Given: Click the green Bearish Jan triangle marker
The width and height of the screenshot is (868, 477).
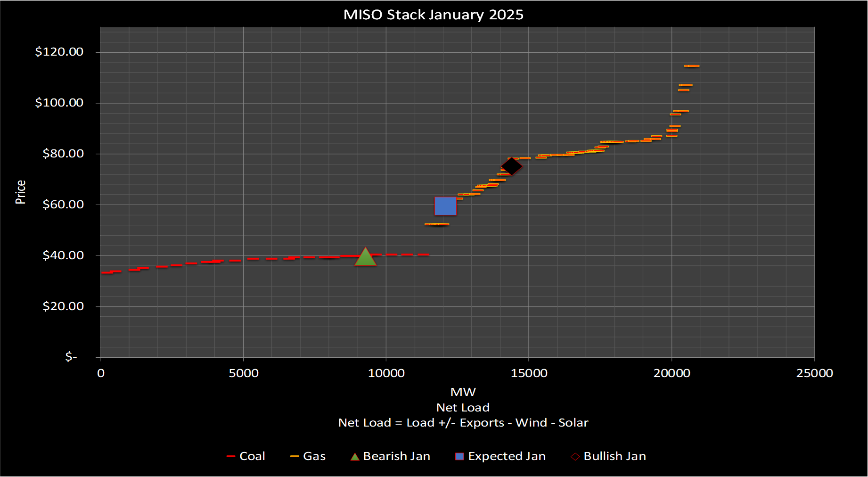Looking at the screenshot, I should 365,258.
